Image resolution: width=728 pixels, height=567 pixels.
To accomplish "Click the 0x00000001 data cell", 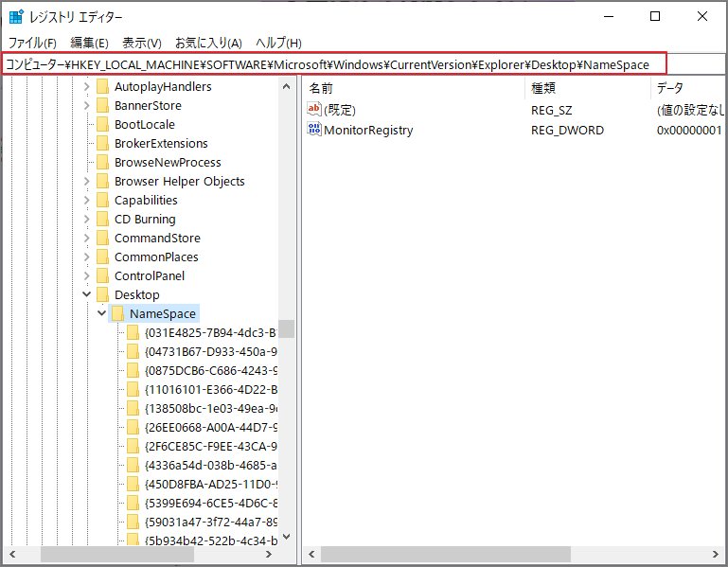I will click(x=689, y=130).
